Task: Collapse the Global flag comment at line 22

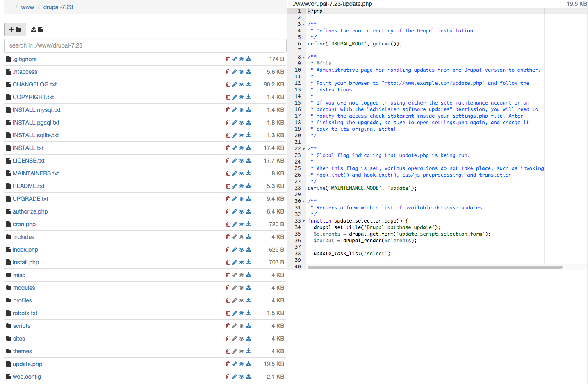Action: 303,149
